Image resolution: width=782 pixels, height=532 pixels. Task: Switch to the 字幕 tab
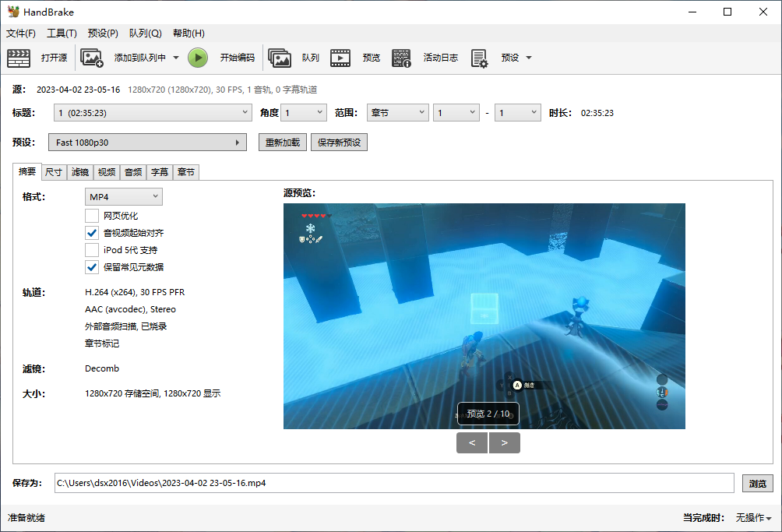tap(160, 172)
